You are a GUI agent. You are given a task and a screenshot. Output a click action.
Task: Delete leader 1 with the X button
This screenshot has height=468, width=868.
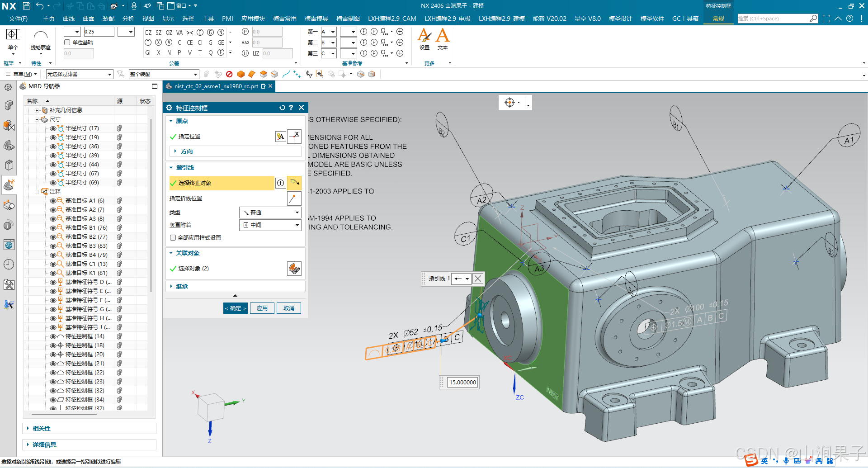478,279
